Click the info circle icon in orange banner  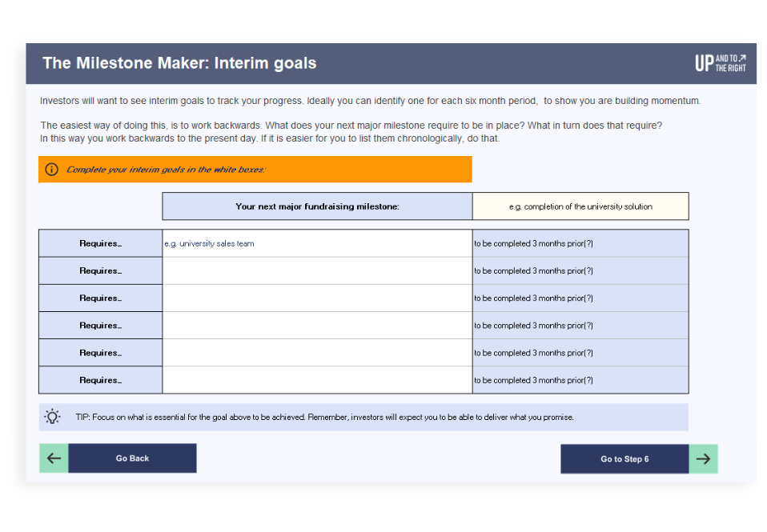52,169
